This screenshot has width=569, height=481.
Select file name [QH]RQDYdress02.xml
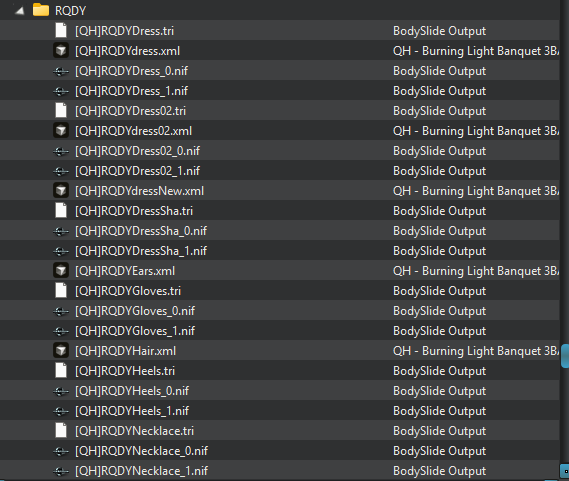point(134,131)
